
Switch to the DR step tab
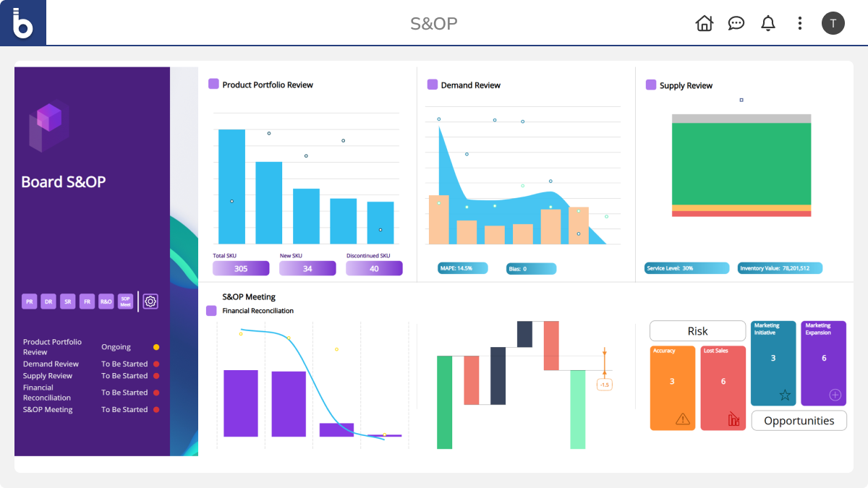pos(48,301)
